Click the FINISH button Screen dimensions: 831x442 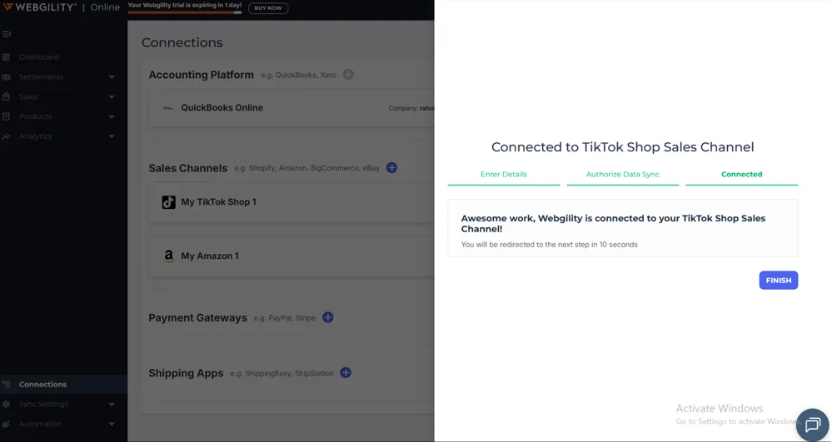pos(778,280)
